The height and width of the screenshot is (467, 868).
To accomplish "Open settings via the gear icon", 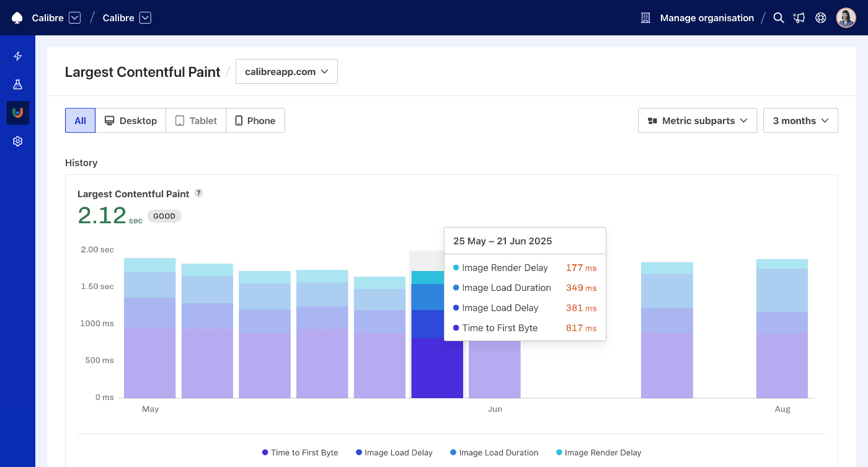I will [x=17, y=141].
